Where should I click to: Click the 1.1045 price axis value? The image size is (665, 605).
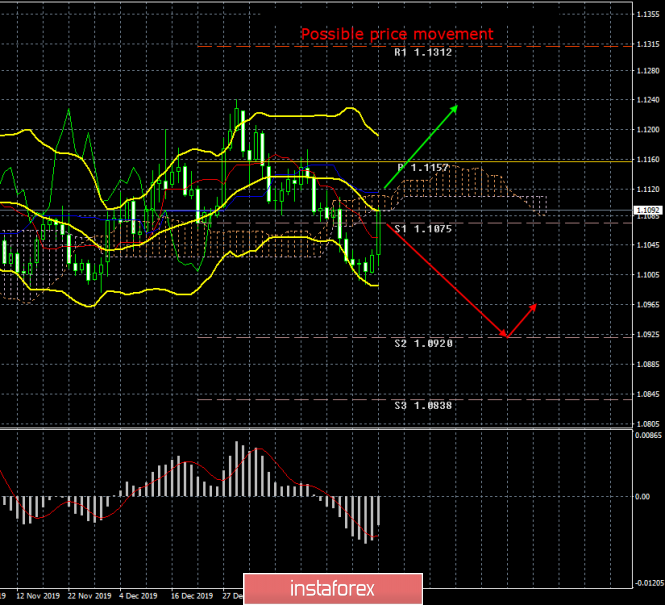coord(648,245)
